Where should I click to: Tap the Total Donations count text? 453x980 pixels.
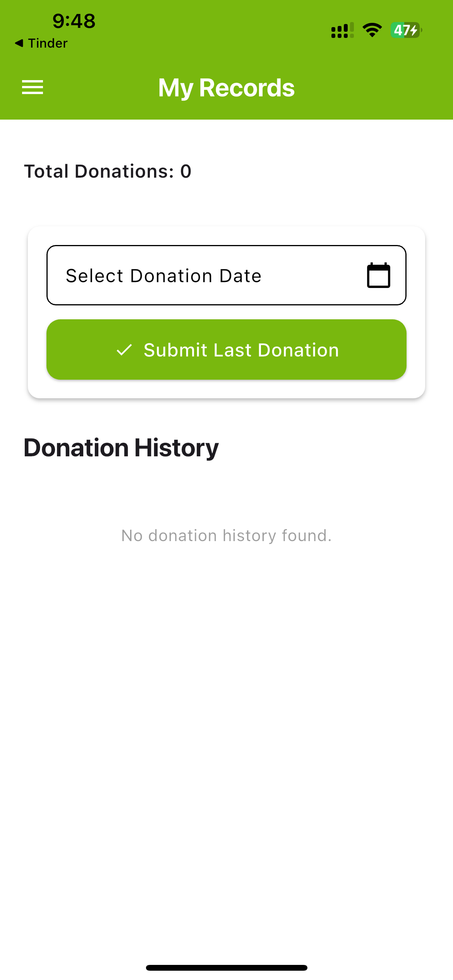coord(108,171)
